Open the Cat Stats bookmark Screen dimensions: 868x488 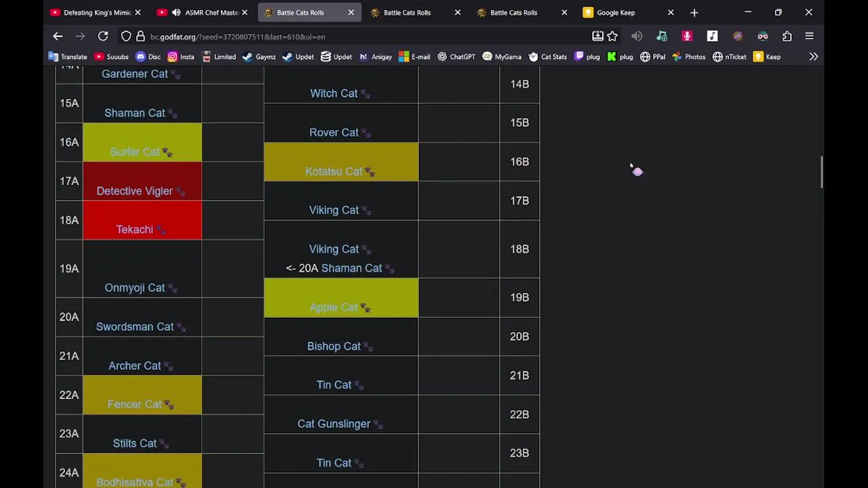tap(548, 57)
